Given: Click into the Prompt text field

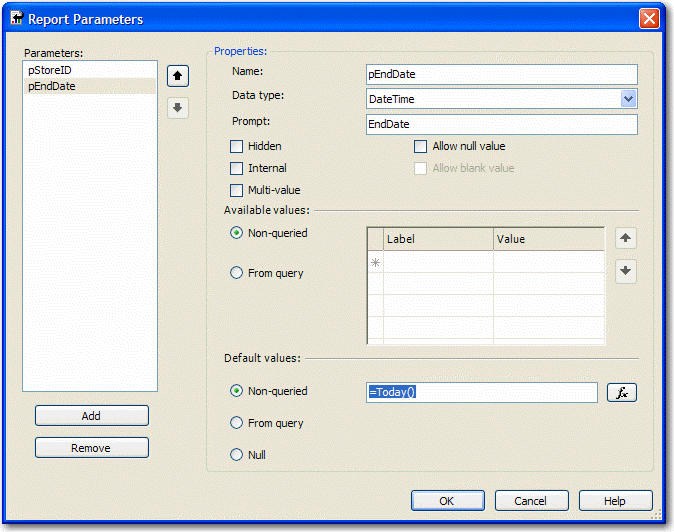Looking at the screenshot, I should (x=501, y=125).
